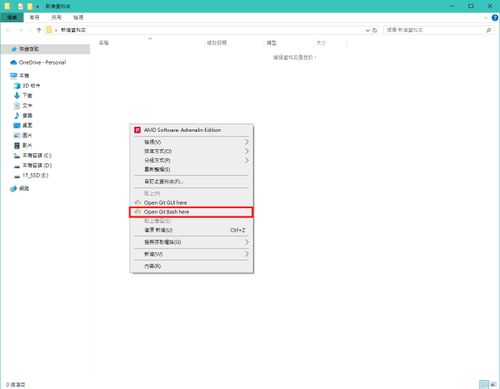
Task: Click the AMD Software Adrenalin Edition icon
Action: tap(137, 130)
